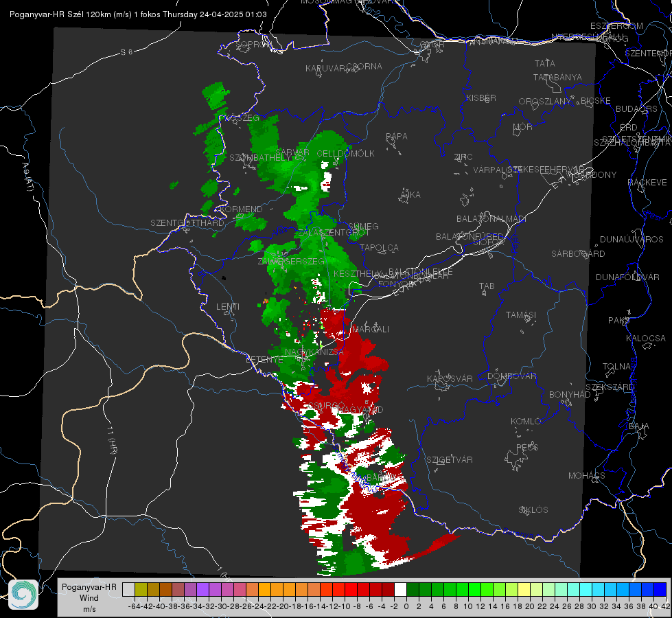
Task: Click the RÁCKEVE town label
Action: coord(647,183)
